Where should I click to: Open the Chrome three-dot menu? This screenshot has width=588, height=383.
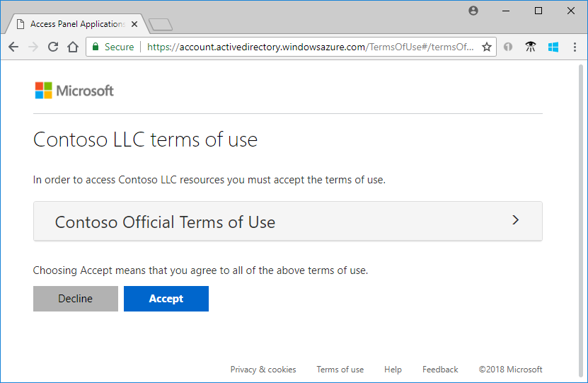(x=575, y=47)
